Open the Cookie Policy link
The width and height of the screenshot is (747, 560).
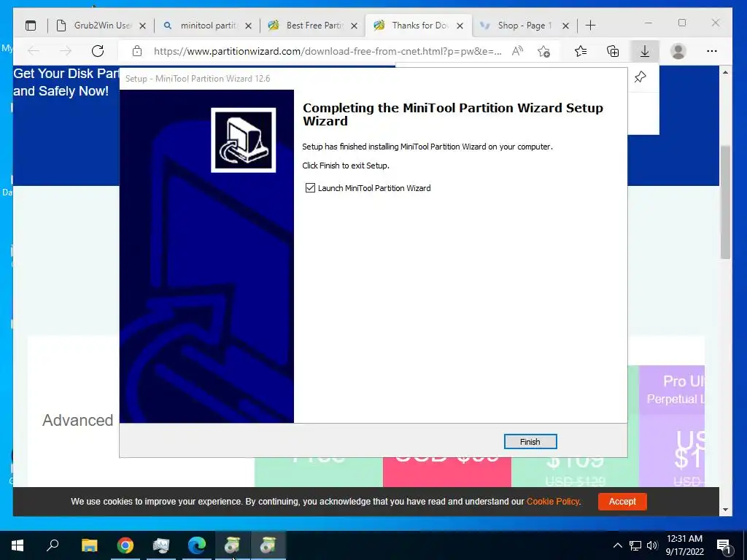pos(553,502)
